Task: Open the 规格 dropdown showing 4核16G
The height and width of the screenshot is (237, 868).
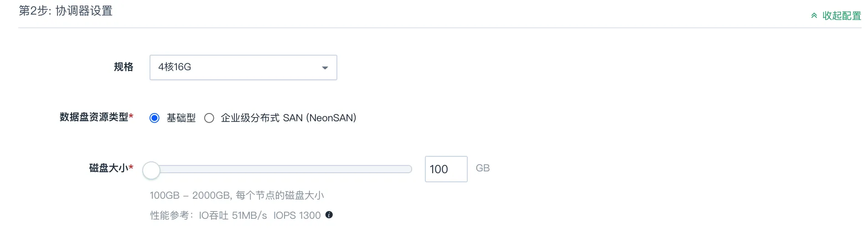Action: pos(243,67)
